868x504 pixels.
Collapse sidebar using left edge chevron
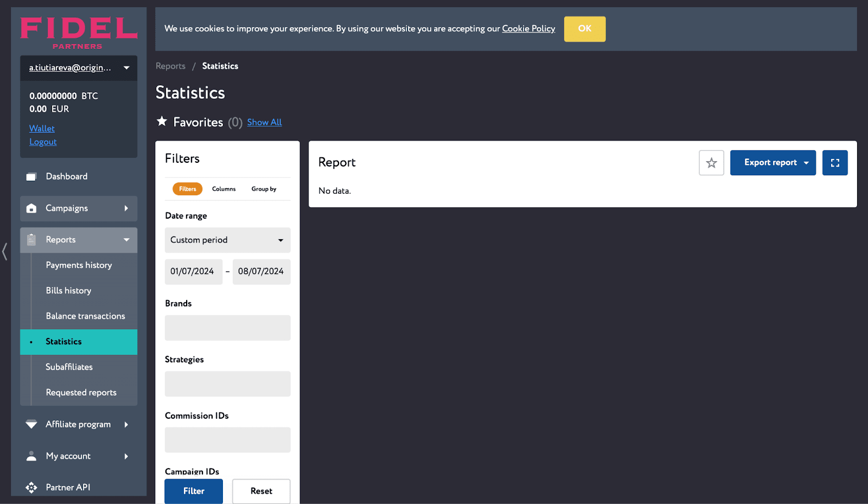point(5,251)
